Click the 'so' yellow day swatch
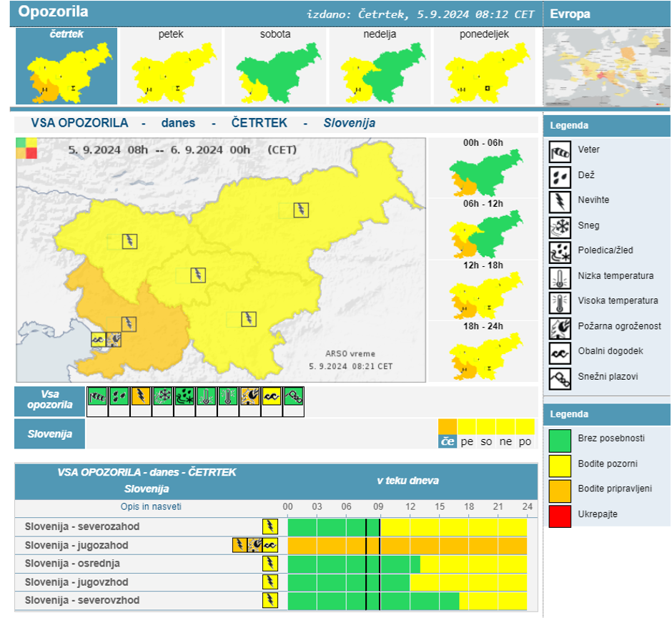The height and width of the screenshot is (618, 672). (486, 434)
